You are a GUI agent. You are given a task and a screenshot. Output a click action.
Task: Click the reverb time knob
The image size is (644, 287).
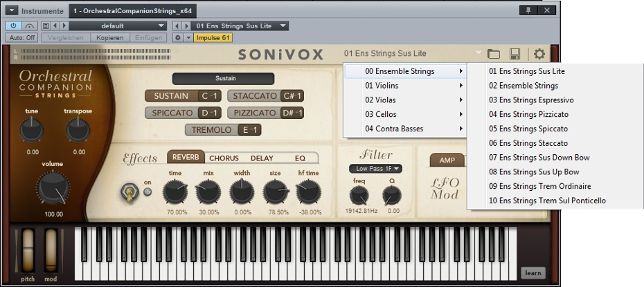tap(175, 192)
